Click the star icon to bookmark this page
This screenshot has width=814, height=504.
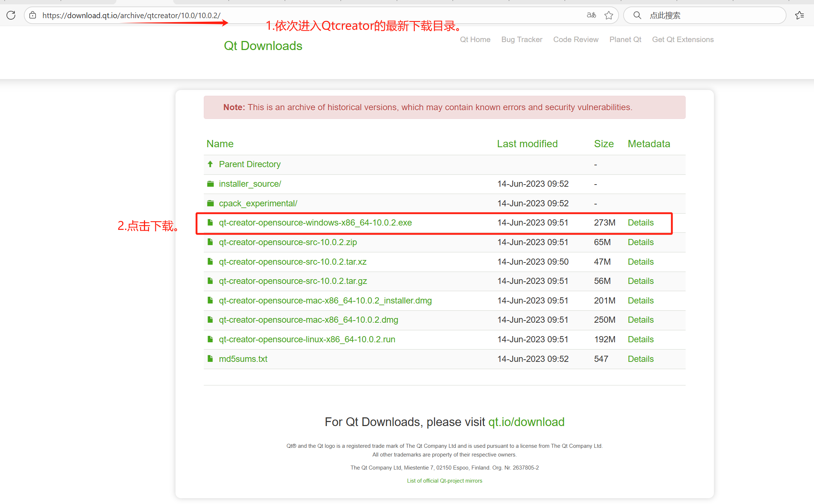609,15
